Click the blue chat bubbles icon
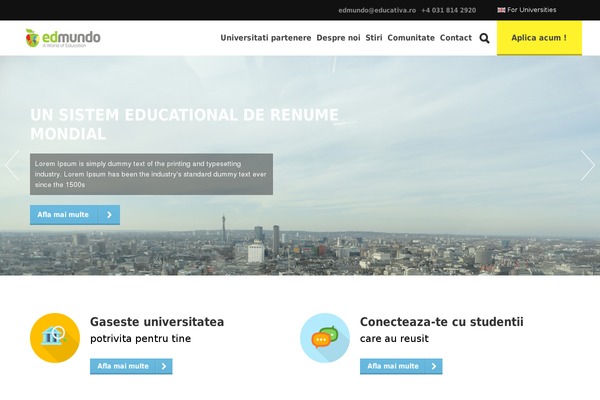The width and height of the screenshot is (600, 400). coord(324,338)
